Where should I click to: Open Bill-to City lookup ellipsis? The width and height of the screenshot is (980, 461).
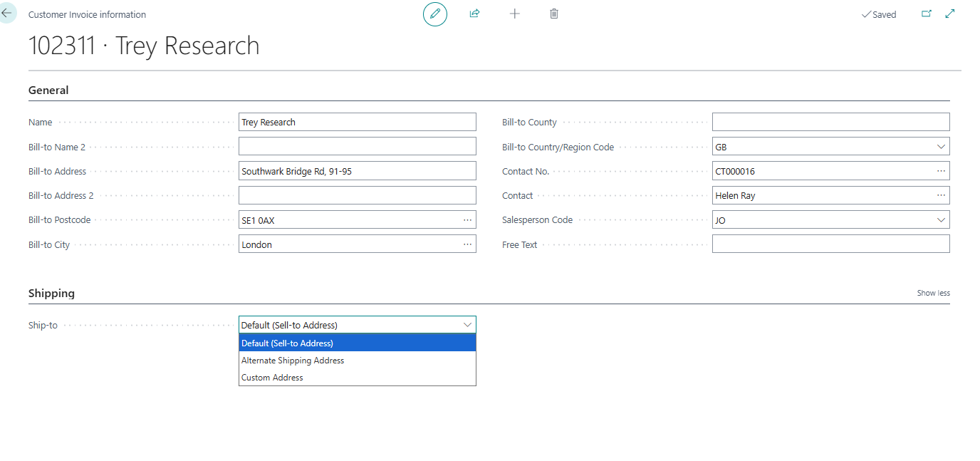click(x=467, y=244)
